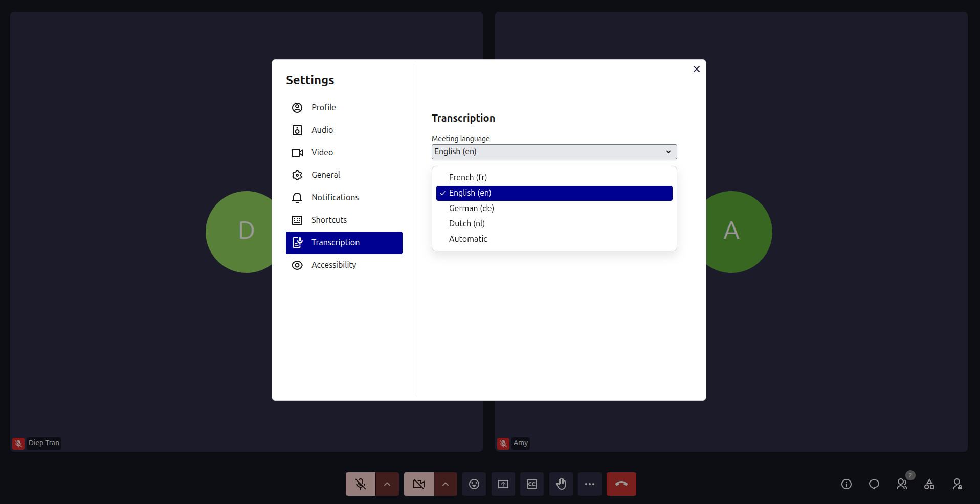The width and height of the screenshot is (980, 504).
Task: Open the Shortcuts settings section
Action: click(x=344, y=220)
